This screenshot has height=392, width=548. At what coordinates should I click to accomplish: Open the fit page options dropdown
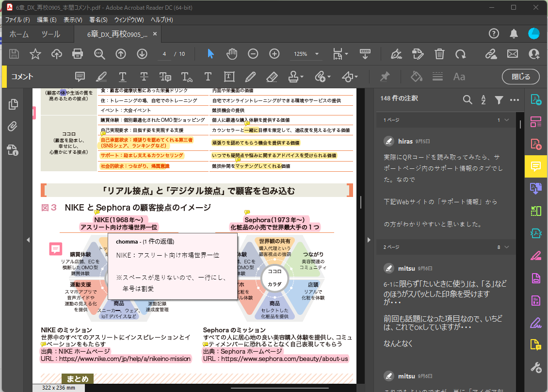pos(340,54)
